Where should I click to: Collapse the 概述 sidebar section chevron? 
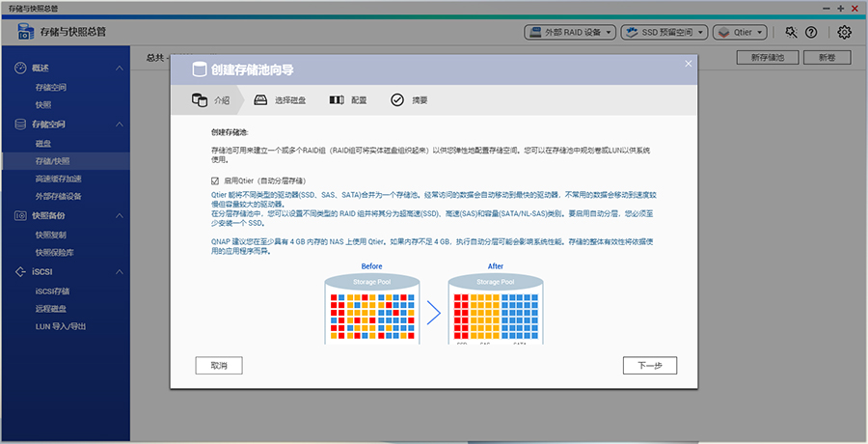tap(119, 68)
